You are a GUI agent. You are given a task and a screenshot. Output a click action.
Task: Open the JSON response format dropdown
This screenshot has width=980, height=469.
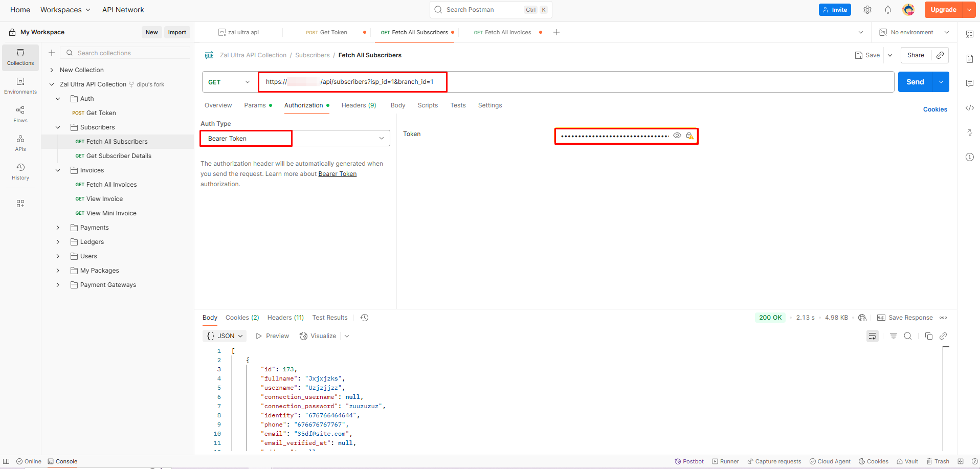coord(225,336)
